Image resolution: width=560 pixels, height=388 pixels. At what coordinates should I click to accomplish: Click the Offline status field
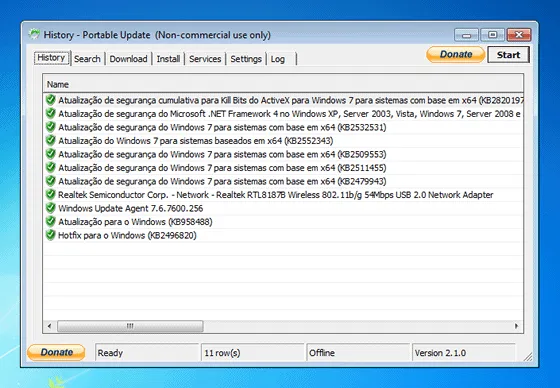tap(358, 353)
